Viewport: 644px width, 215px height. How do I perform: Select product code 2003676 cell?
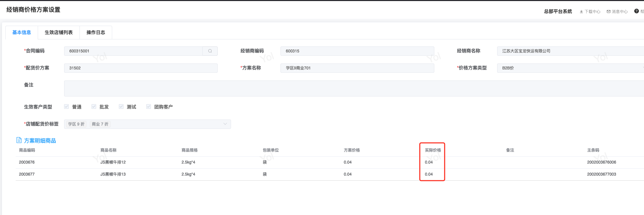[27, 162]
